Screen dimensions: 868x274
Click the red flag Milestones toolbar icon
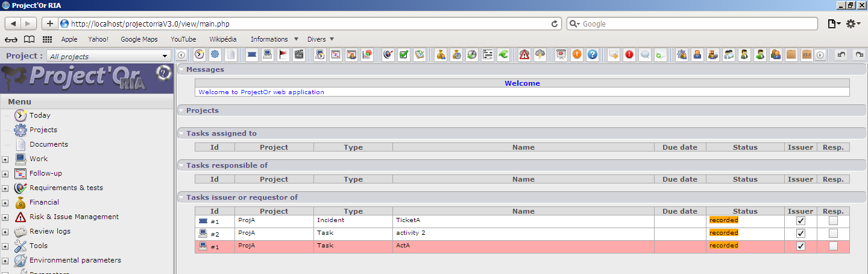pyautogui.click(x=283, y=55)
